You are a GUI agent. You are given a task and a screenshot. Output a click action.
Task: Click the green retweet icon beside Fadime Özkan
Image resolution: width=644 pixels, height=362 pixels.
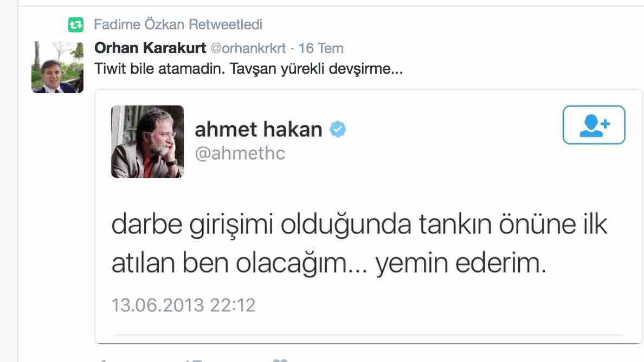[x=76, y=24]
